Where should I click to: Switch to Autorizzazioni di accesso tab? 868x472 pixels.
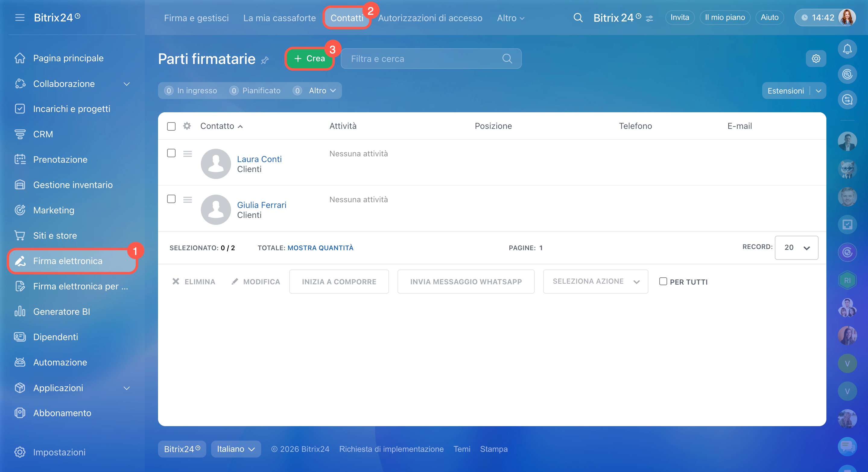tap(430, 18)
